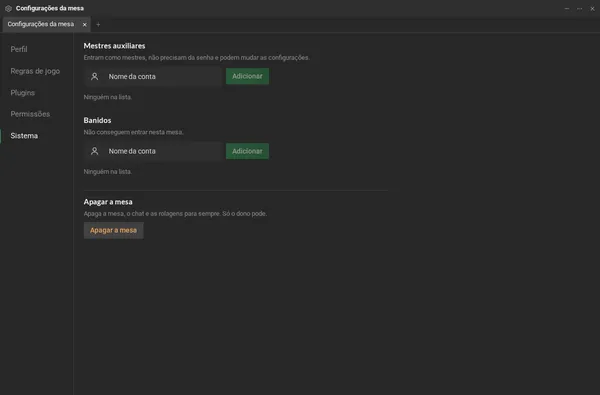
Task: Open the Permissões section
Action: (x=30, y=114)
